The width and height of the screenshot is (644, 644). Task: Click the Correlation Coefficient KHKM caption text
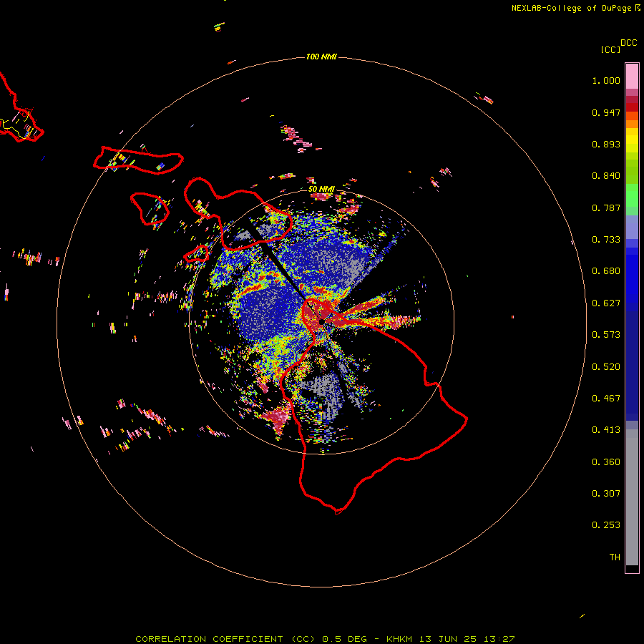coord(325,639)
